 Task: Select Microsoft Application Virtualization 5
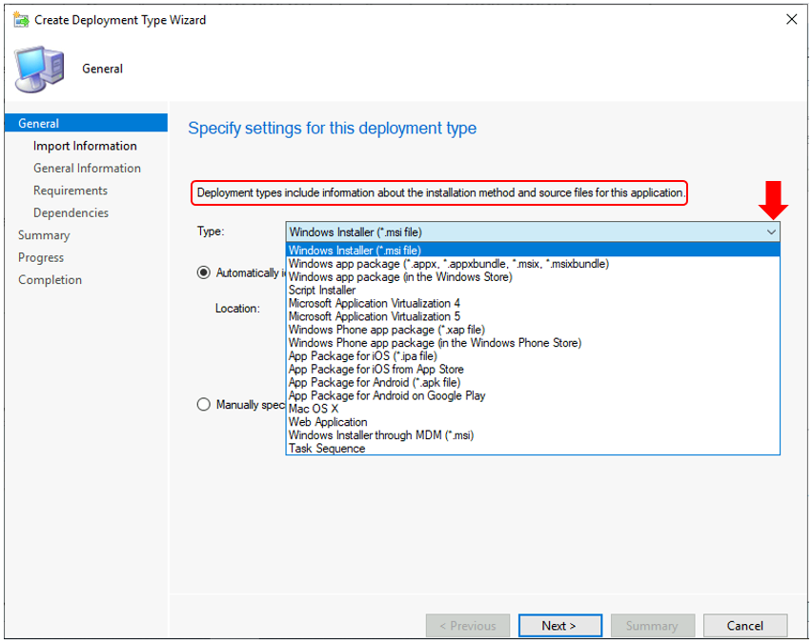tap(533, 316)
